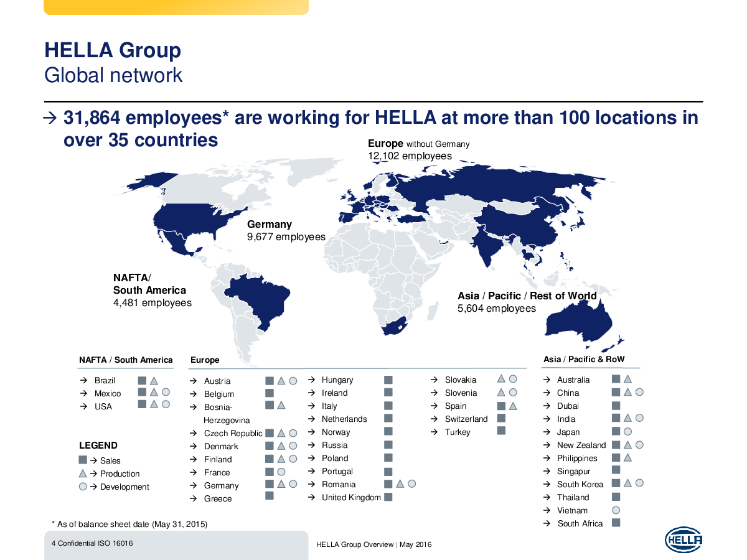The height and width of the screenshot is (560, 747).
Task: Select Brazil's production triangle symbol
Action: (154, 380)
